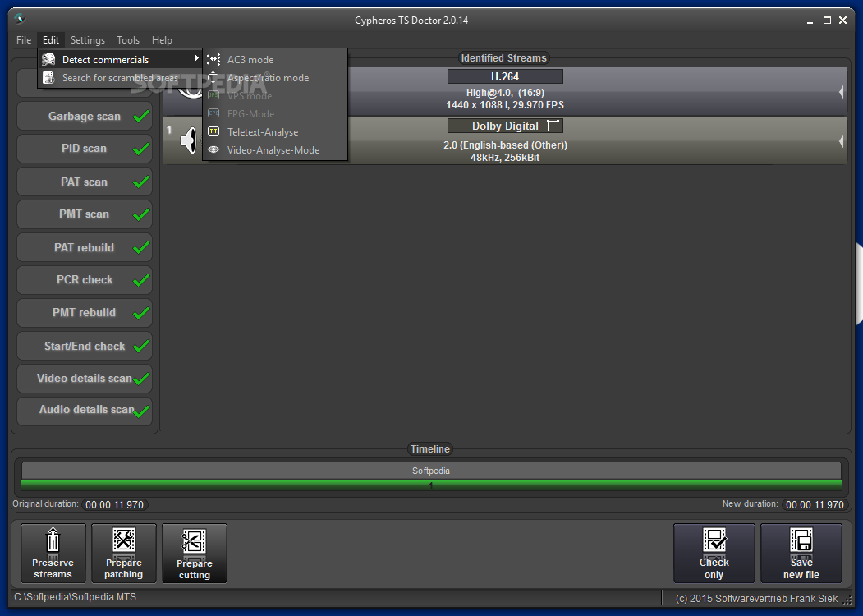Click the Video-Analyse-Mode eye icon

tap(213, 149)
